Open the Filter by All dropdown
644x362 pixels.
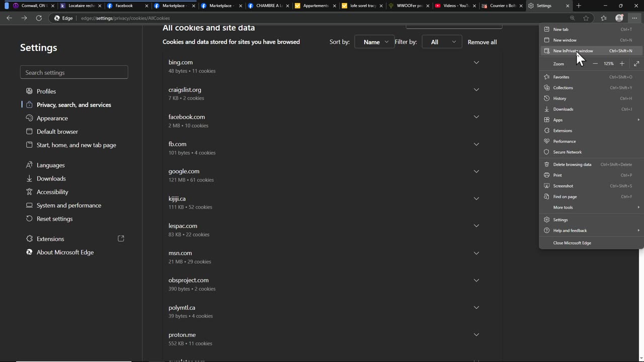[x=442, y=42]
